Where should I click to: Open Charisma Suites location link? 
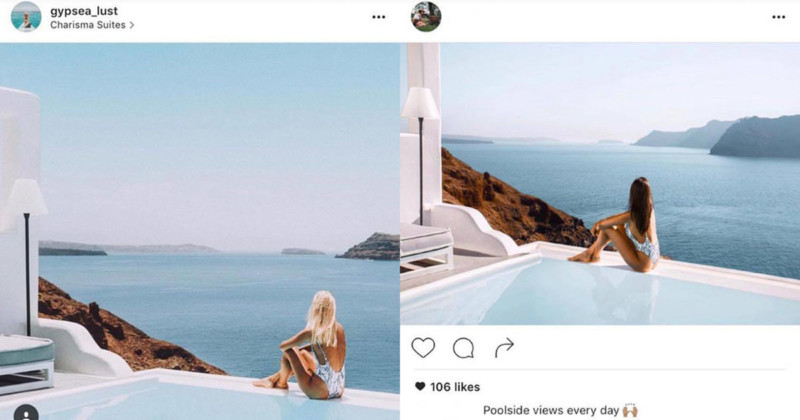(x=88, y=24)
